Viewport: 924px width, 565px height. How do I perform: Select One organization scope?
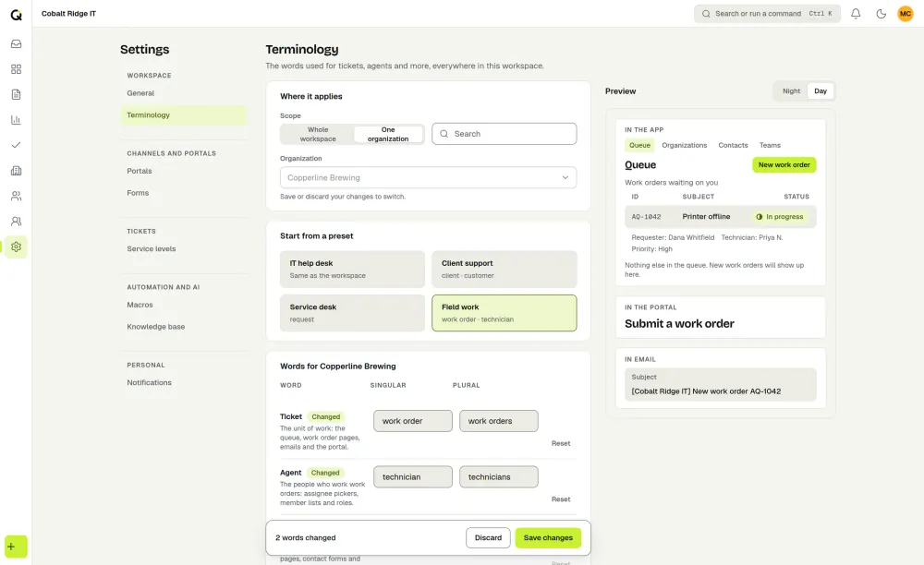coord(388,134)
